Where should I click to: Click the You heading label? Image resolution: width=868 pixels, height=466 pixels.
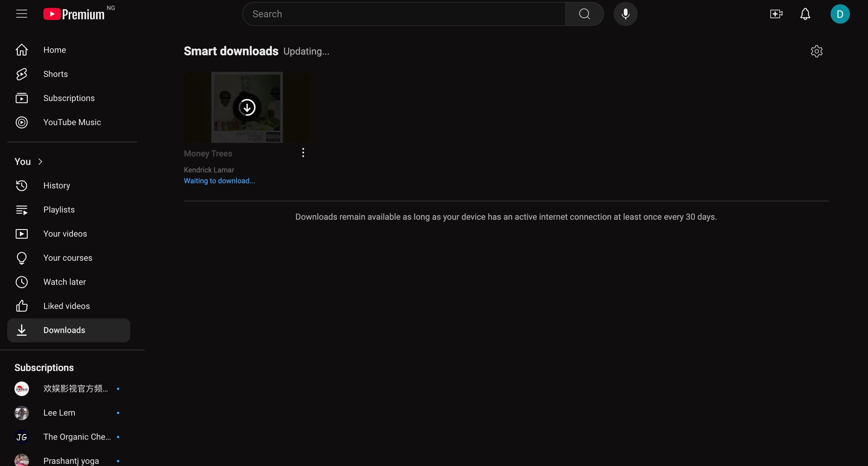tap(23, 162)
